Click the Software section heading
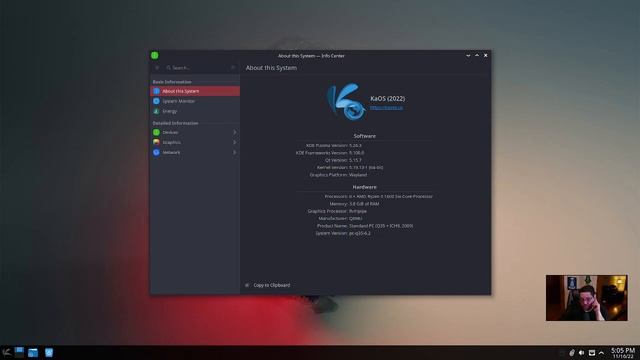This screenshot has height=360, width=640. (x=364, y=136)
